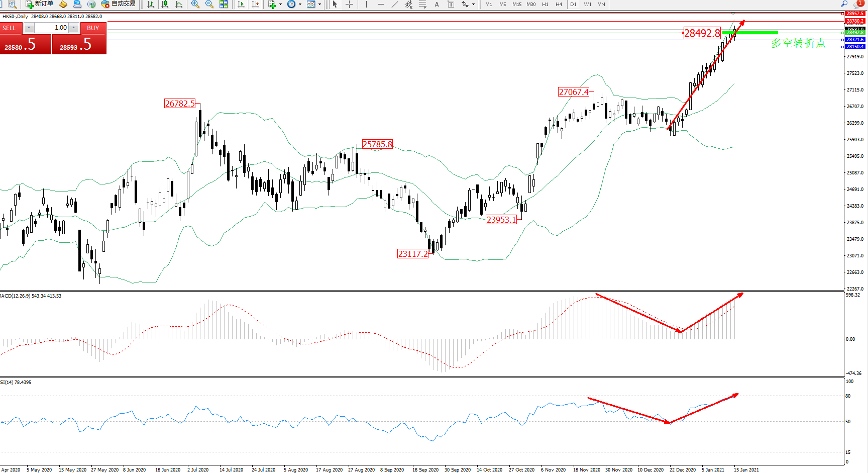Switch chart to candlesticks icon
Screen dimensions: 868x473
click(x=164, y=4)
